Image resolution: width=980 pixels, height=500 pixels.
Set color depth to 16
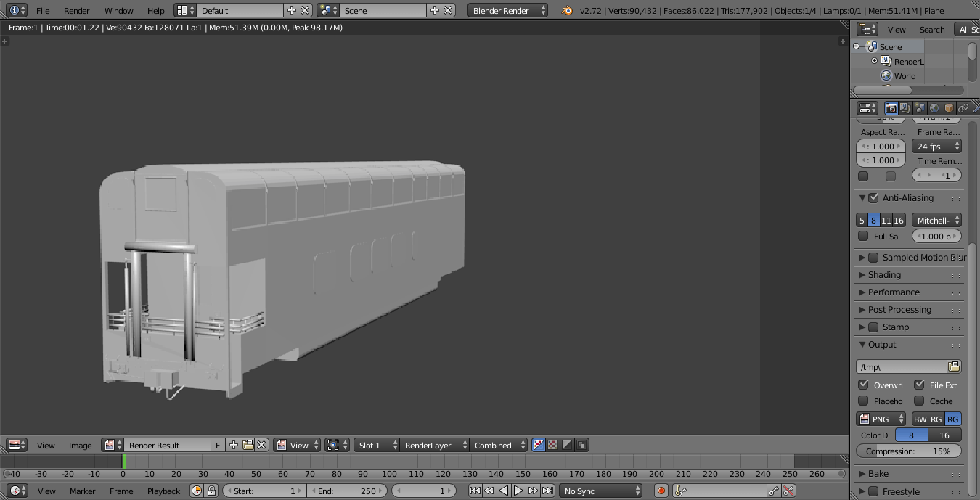click(944, 435)
